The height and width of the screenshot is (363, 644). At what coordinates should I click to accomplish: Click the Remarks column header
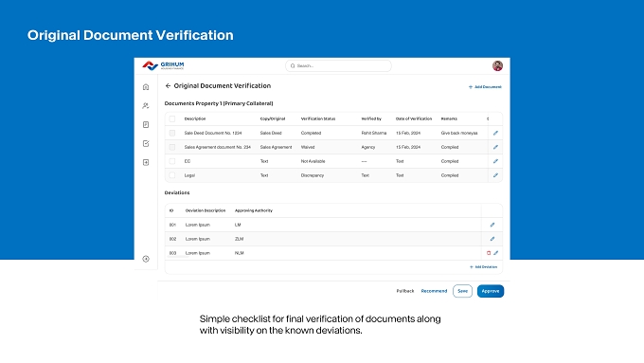[x=449, y=118]
